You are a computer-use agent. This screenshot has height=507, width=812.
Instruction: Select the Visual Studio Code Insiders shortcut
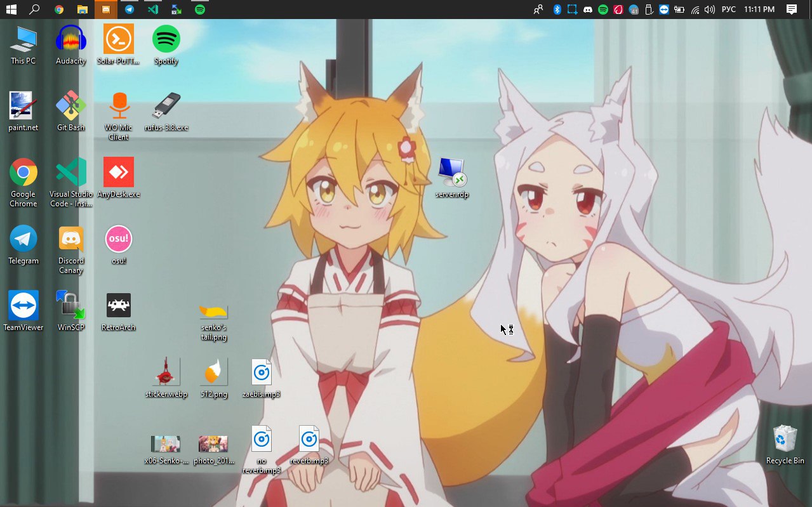[x=71, y=183]
